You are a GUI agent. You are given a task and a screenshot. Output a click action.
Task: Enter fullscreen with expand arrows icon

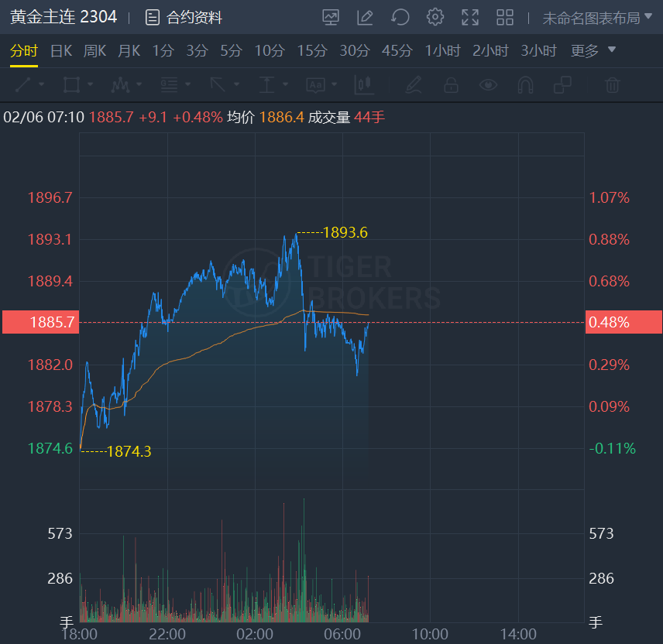click(470, 17)
